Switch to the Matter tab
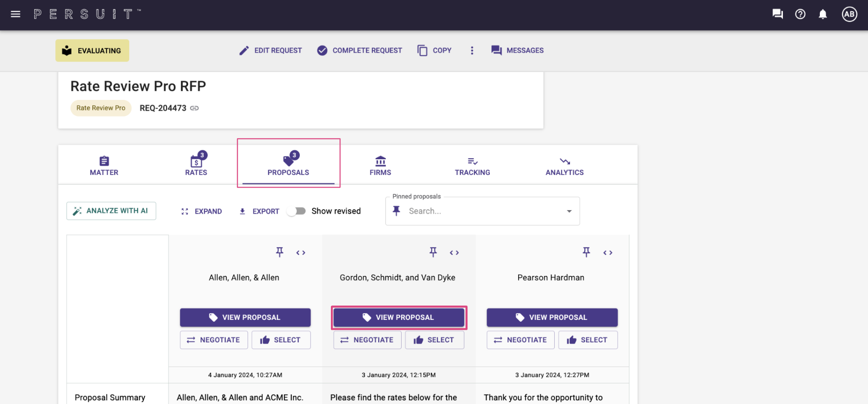The image size is (868, 404). [x=104, y=166]
